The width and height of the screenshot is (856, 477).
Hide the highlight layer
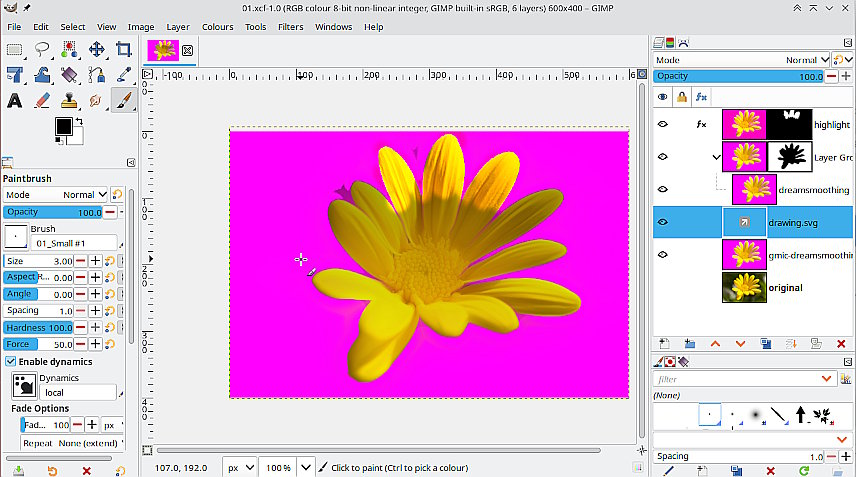662,124
